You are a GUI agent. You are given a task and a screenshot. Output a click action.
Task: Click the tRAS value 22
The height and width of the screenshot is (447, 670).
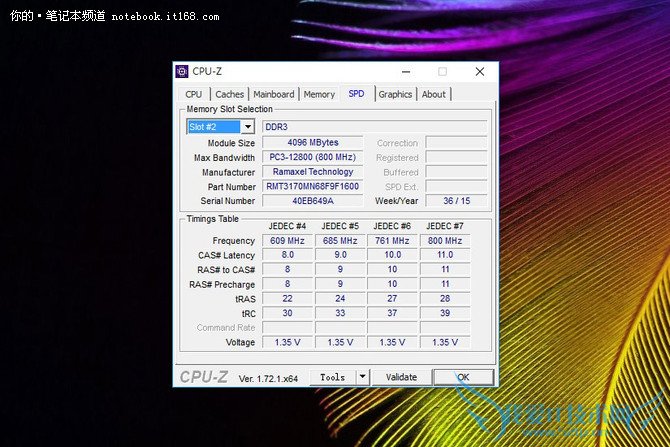(x=287, y=298)
